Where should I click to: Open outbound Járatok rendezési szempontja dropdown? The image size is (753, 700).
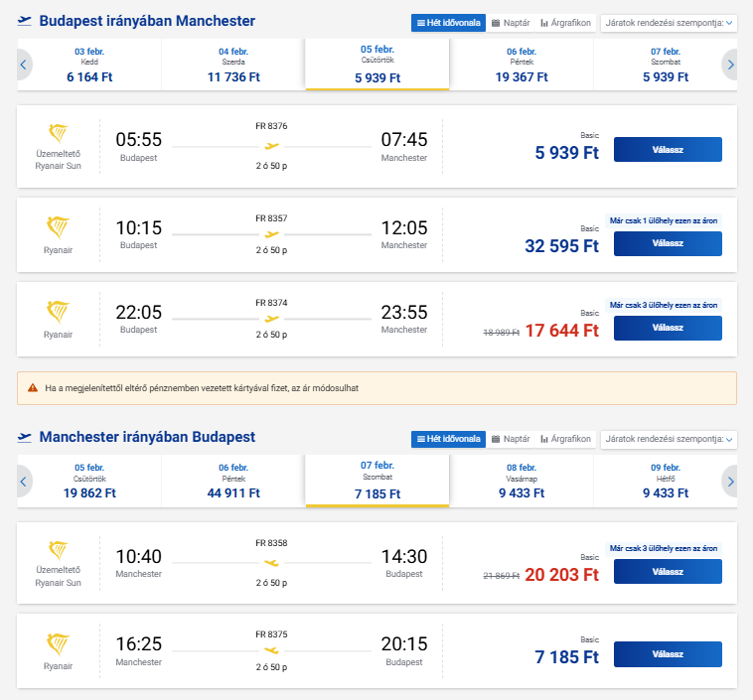click(668, 22)
